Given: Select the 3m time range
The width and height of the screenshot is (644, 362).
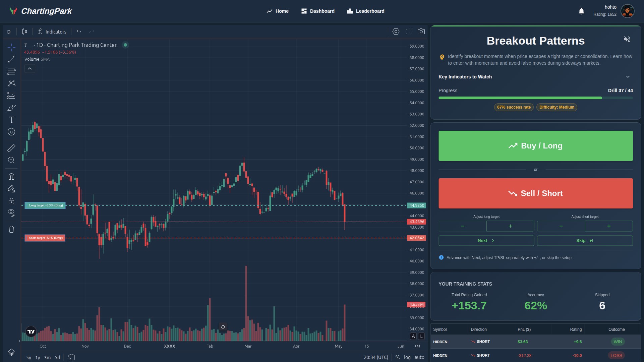Looking at the screenshot, I should (x=47, y=358).
